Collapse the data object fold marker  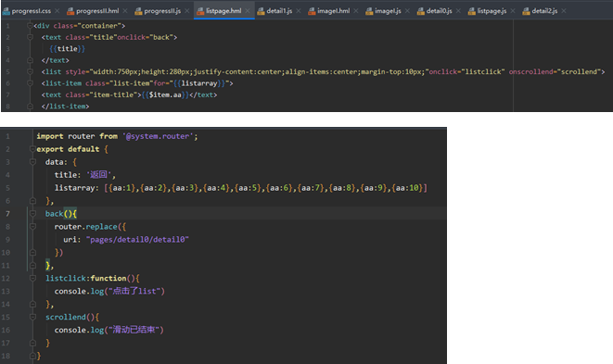tap(32, 162)
